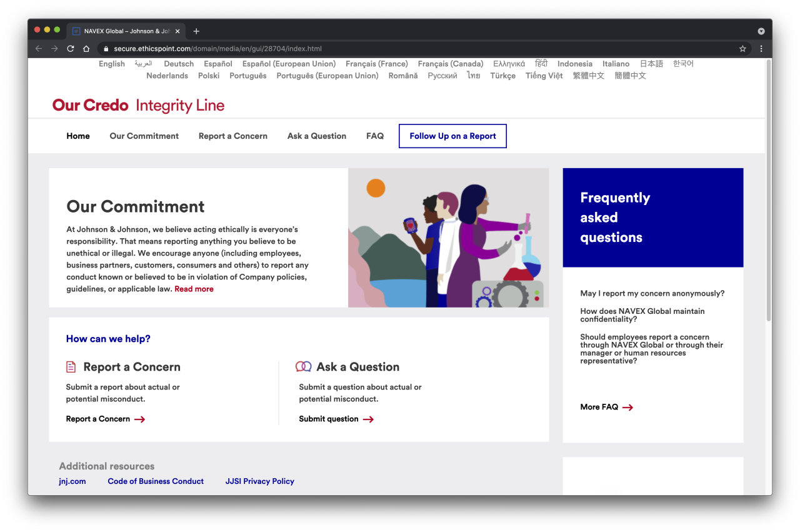The width and height of the screenshot is (800, 532).
Task: Click the Submit question link
Action: coord(329,419)
